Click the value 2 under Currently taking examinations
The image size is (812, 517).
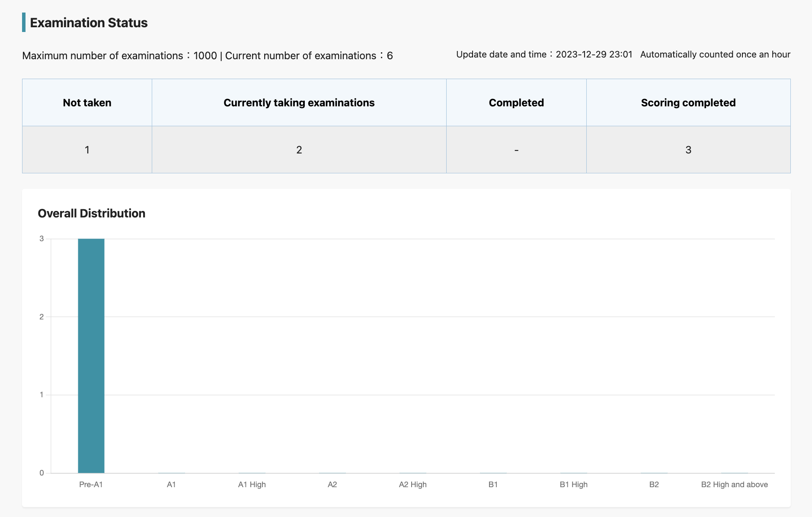click(299, 149)
